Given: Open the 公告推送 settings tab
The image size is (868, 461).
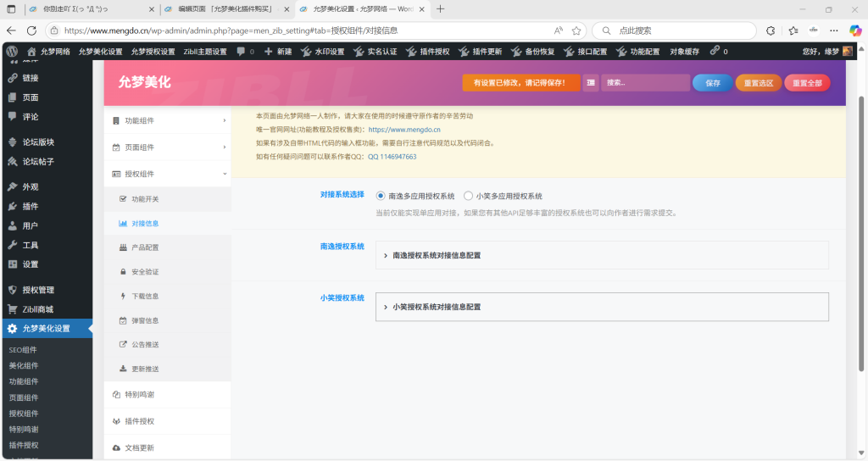Looking at the screenshot, I should pyautogui.click(x=167, y=344).
